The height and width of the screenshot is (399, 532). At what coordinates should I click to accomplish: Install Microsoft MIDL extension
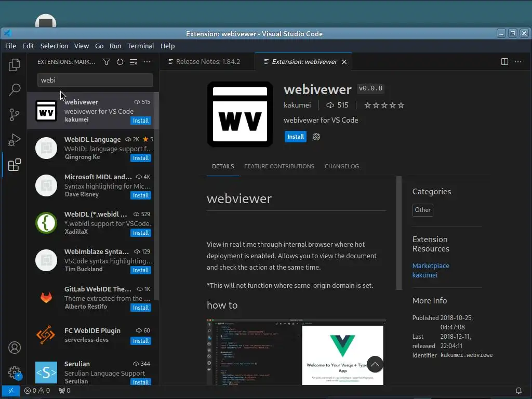click(141, 195)
